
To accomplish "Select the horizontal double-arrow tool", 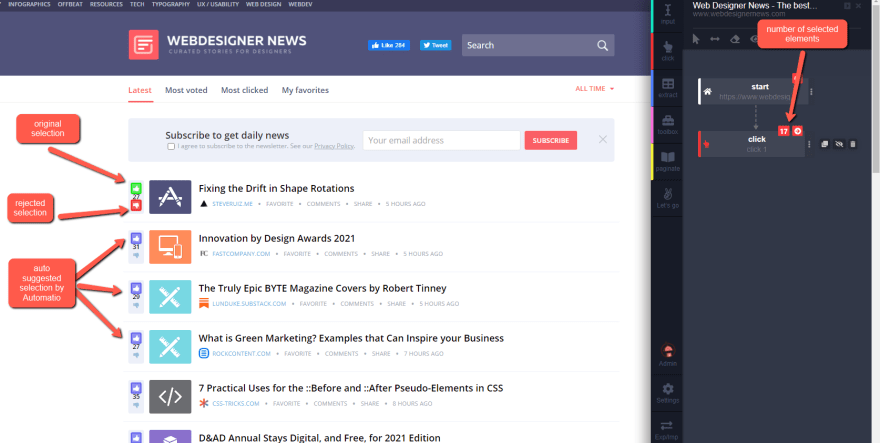I will coord(715,39).
